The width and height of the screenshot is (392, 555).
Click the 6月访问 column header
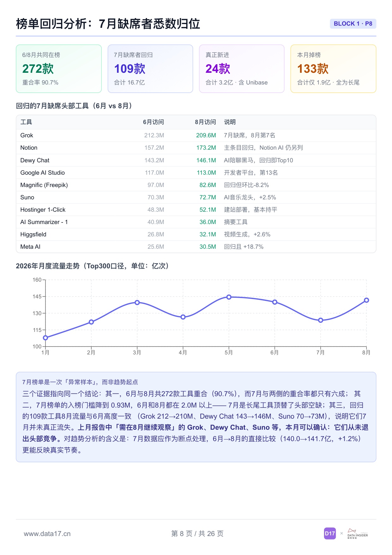[153, 122]
